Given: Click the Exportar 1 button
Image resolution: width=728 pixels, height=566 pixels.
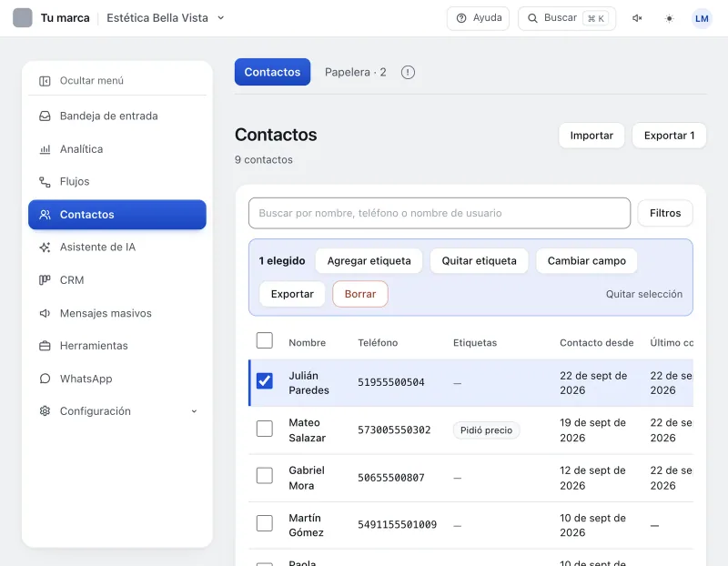Looking at the screenshot, I should [669, 136].
